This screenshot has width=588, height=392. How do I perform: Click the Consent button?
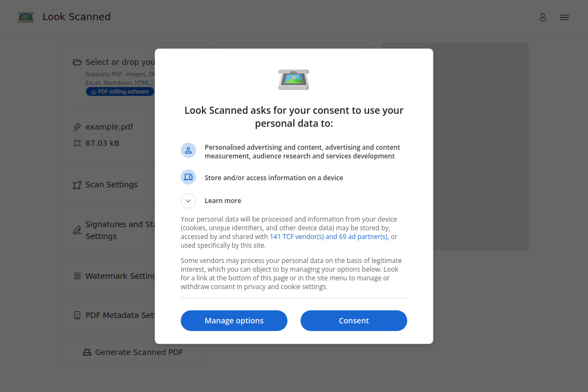pyautogui.click(x=353, y=321)
